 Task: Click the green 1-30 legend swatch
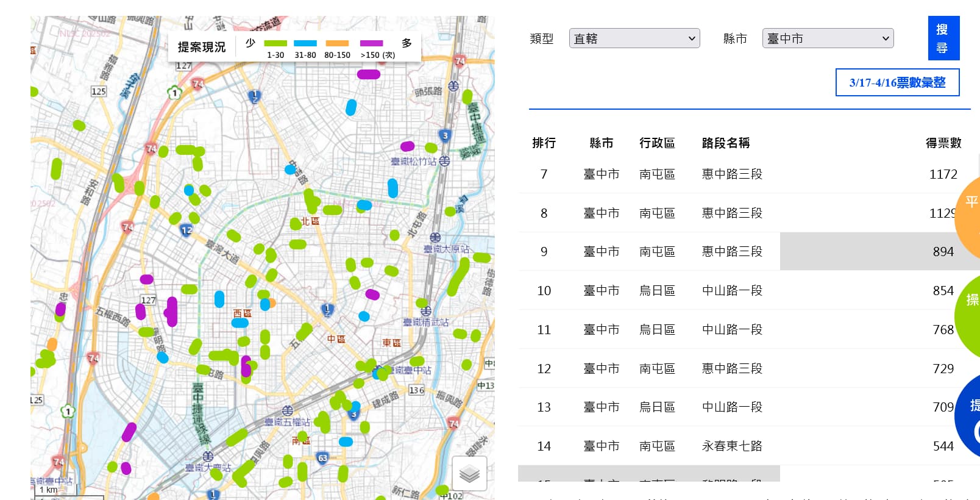(275, 43)
